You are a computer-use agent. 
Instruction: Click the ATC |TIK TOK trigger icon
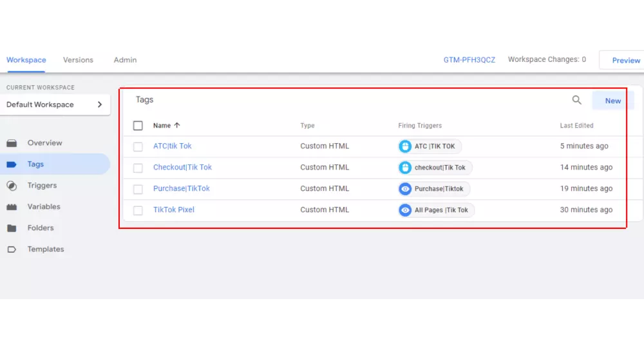(405, 146)
